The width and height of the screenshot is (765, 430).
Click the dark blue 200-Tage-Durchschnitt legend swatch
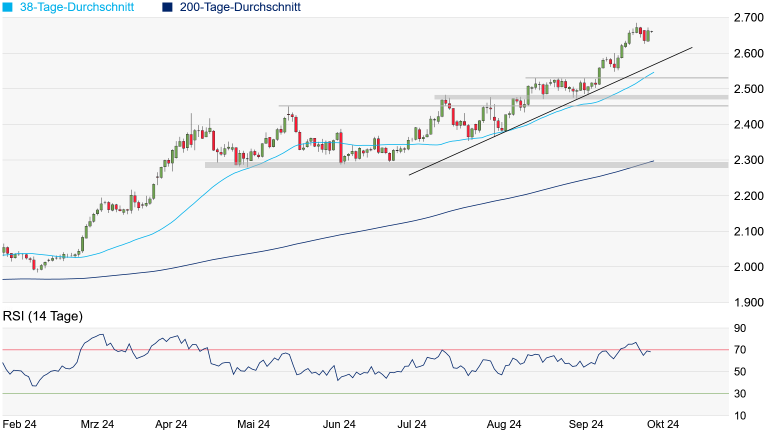166,7
